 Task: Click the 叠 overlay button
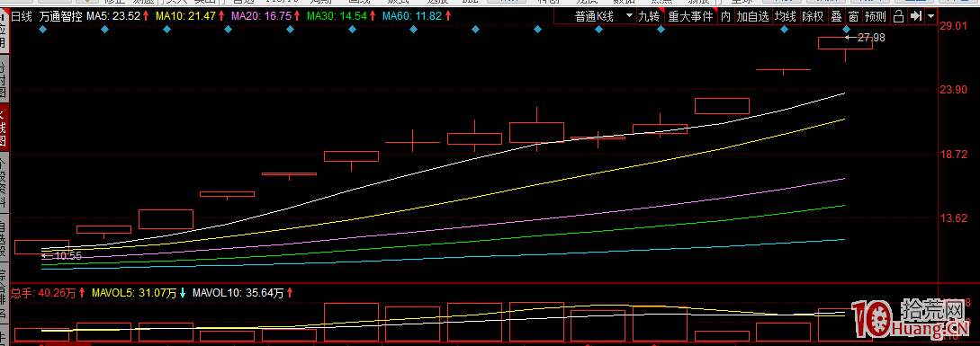click(836, 16)
